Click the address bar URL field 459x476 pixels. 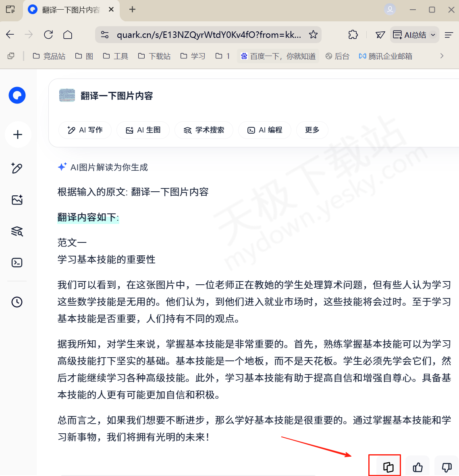coord(208,35)
